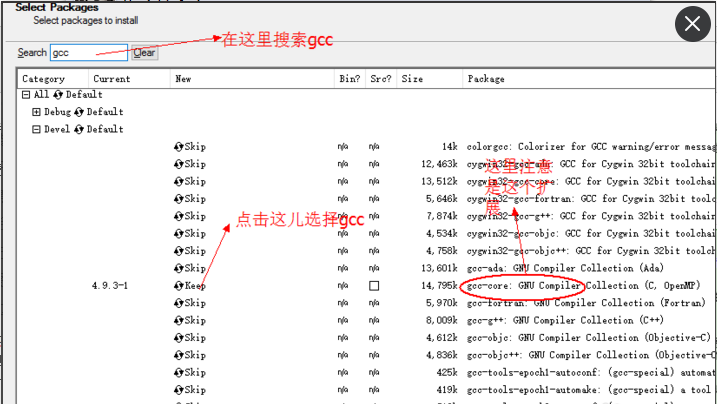Image resolution: width=717 pixels, height=404 pixels.
Task: Click the Debug category label
Action: click(x=57, y=112)
